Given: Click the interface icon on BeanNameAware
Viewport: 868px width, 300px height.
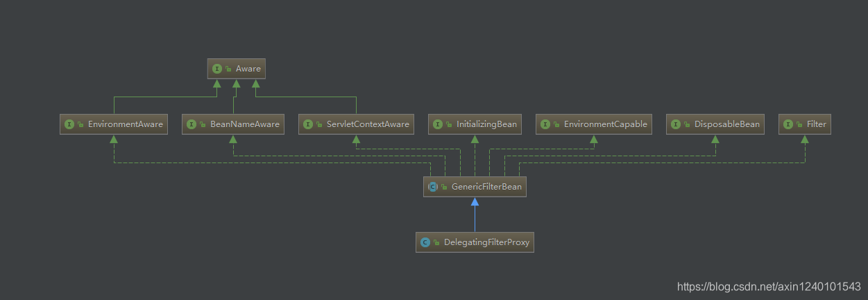Looking at the screenshot, I should 192,124.
